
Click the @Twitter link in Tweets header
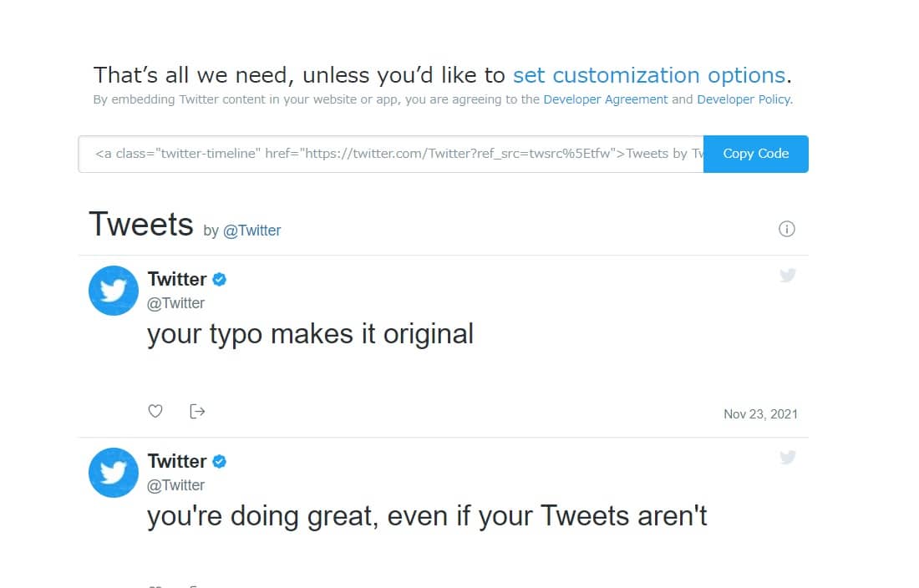[252, 231]
